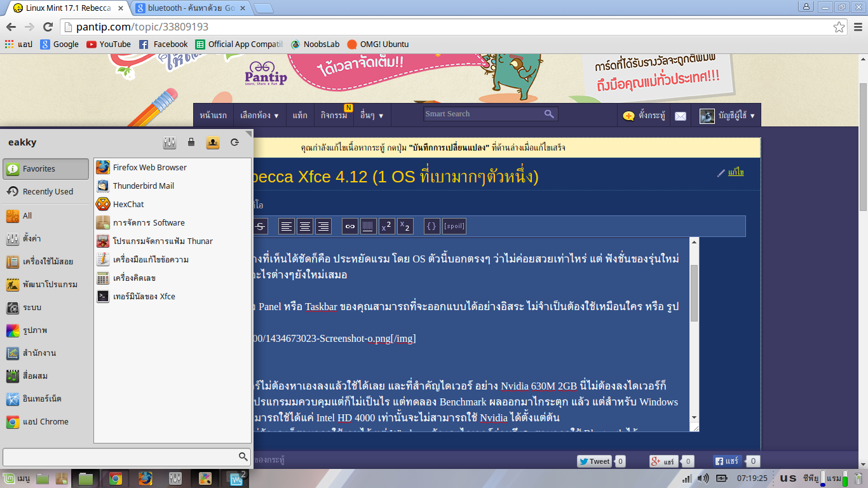
Task: Click the เมนู menu button on the panel
Action: pos(17,478)
